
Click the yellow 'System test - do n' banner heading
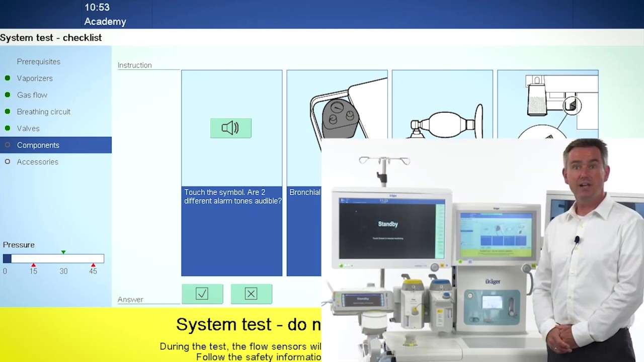click(249, 324)
